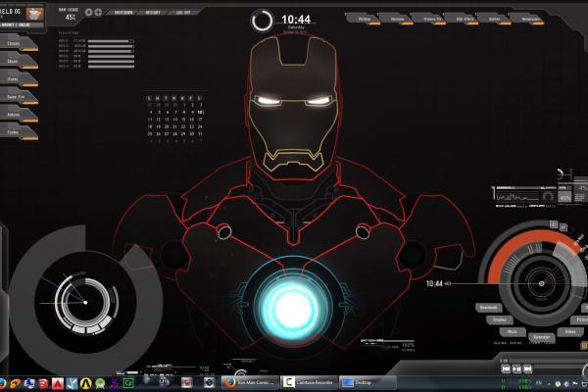Click the round plus icon beside RAM usage
588x392 pixels.
click(x=98, y=13)
